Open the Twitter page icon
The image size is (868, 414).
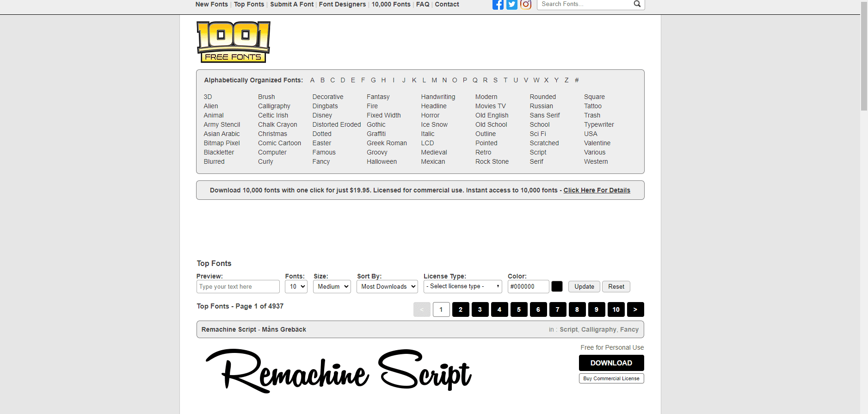click(x=512, y=5)
